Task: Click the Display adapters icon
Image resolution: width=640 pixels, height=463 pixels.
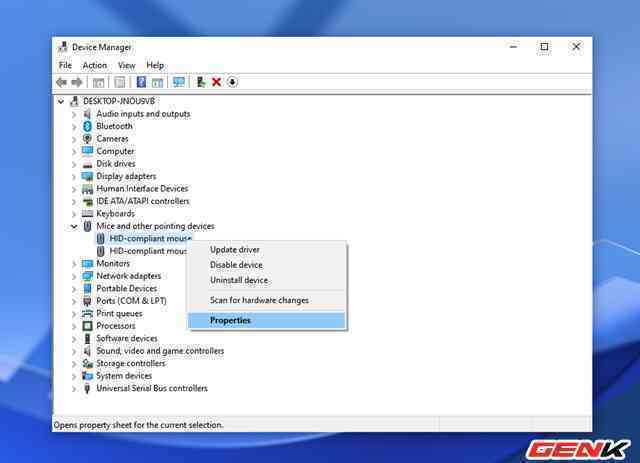Action: click(x=87, y=176)
